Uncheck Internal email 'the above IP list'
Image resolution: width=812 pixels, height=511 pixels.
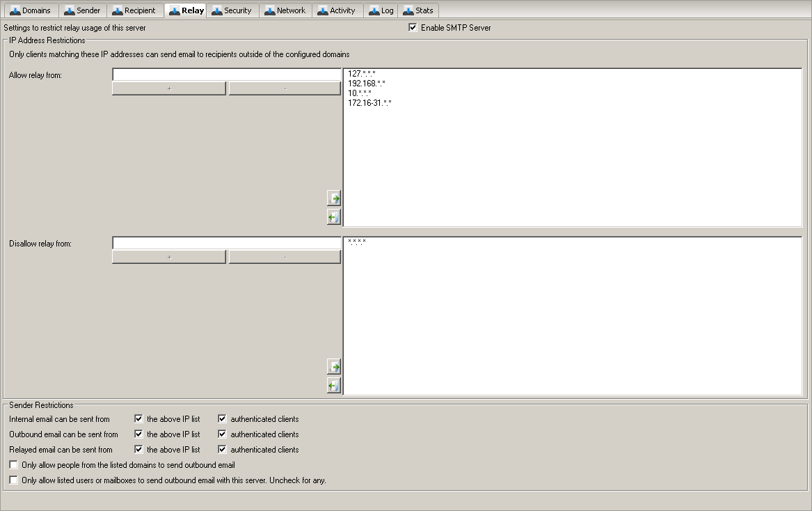(139, 419)
